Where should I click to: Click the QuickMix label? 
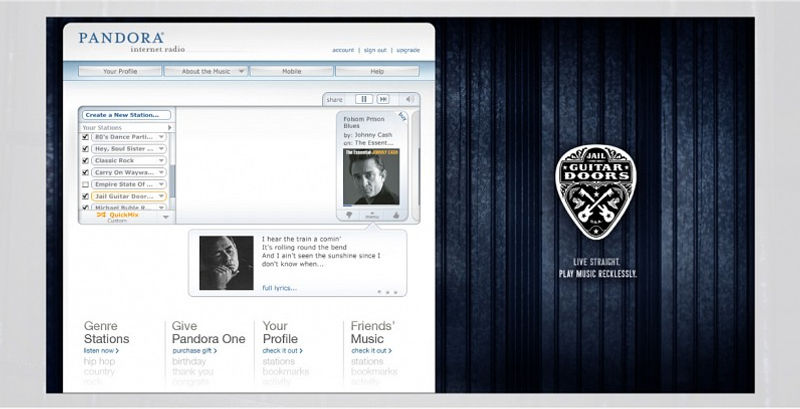coord(124,215)
